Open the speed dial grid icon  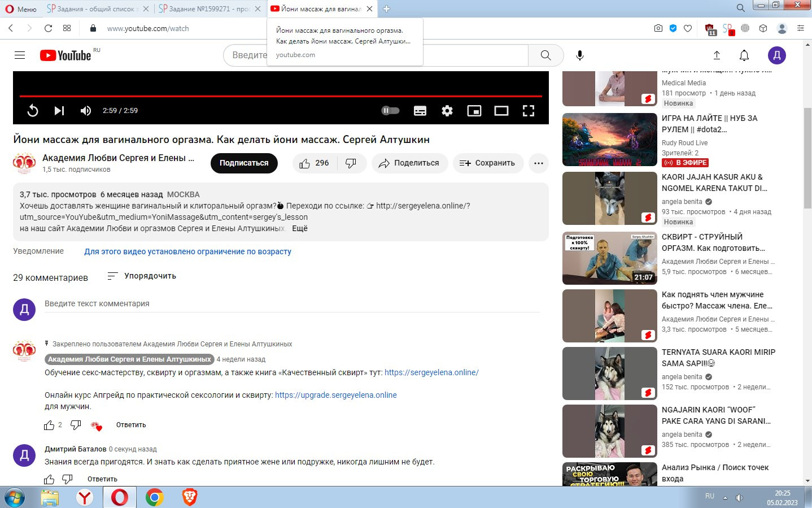point(67,28)
